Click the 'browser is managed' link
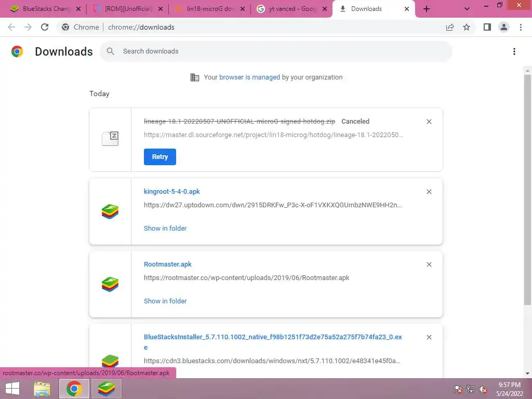 click(249, 77)
